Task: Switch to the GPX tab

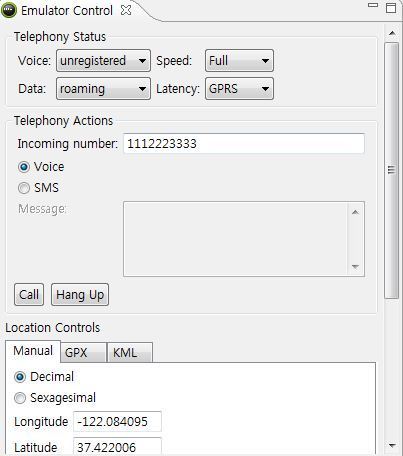Action: 84,352
